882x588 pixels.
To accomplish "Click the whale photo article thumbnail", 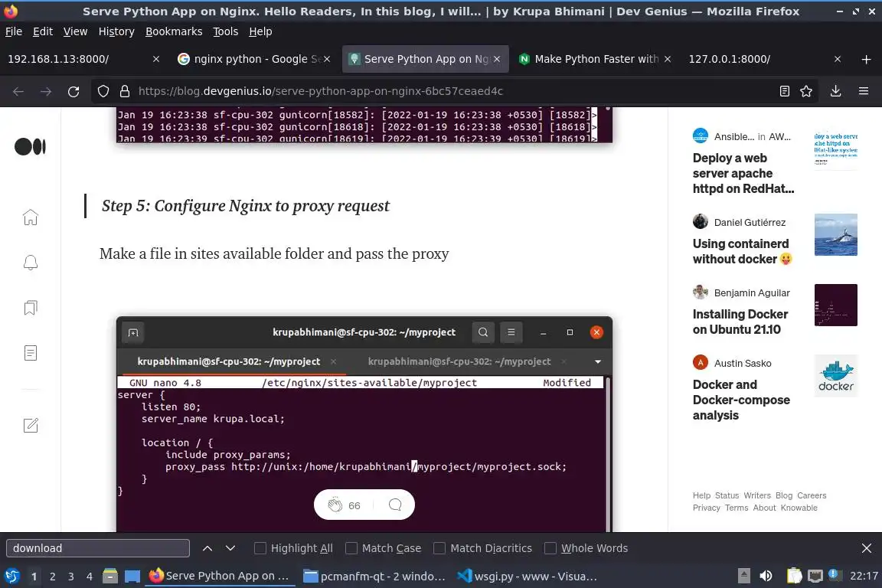I will (836, 234).
